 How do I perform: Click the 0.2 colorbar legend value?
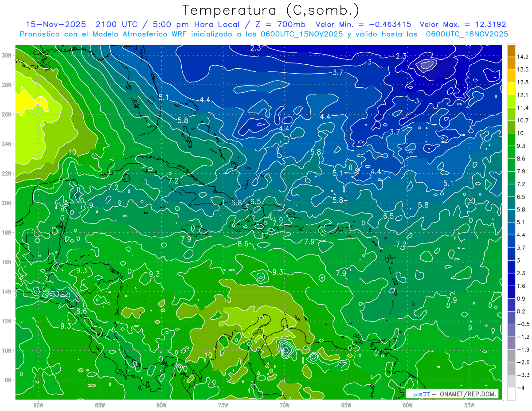point(521,311)
